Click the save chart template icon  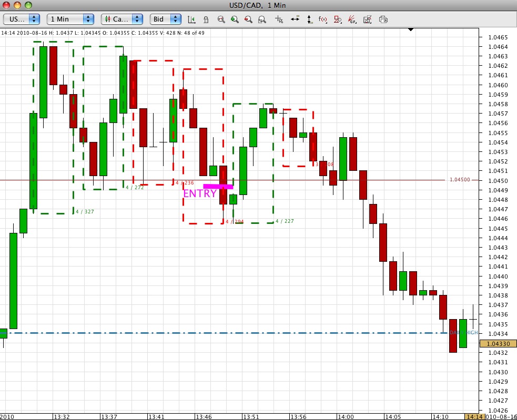pos(367,19)
